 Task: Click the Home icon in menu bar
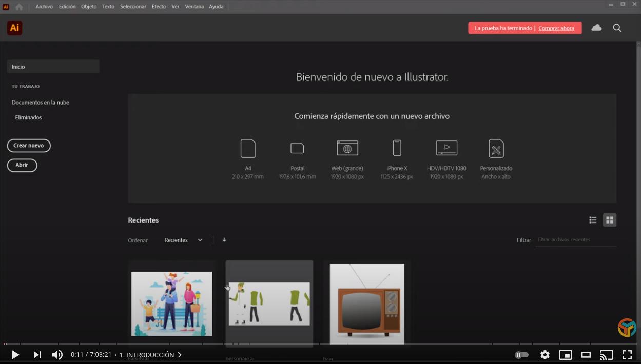point(19,7)
